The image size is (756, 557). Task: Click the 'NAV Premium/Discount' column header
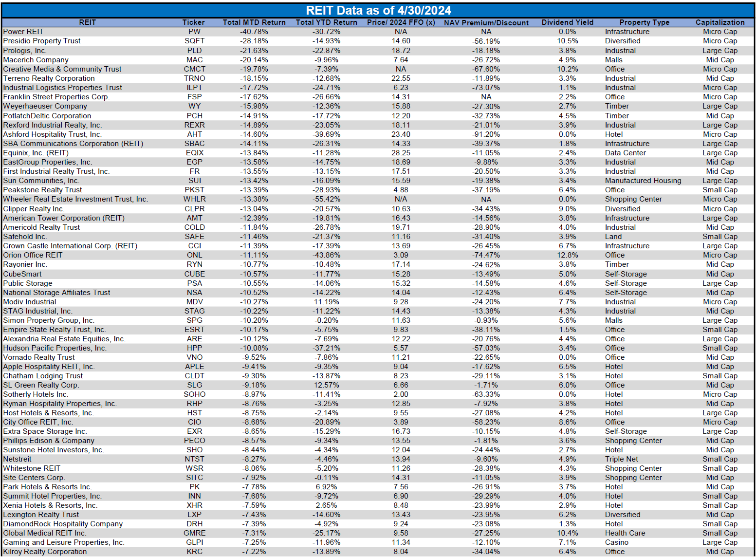tap(486, 23)
